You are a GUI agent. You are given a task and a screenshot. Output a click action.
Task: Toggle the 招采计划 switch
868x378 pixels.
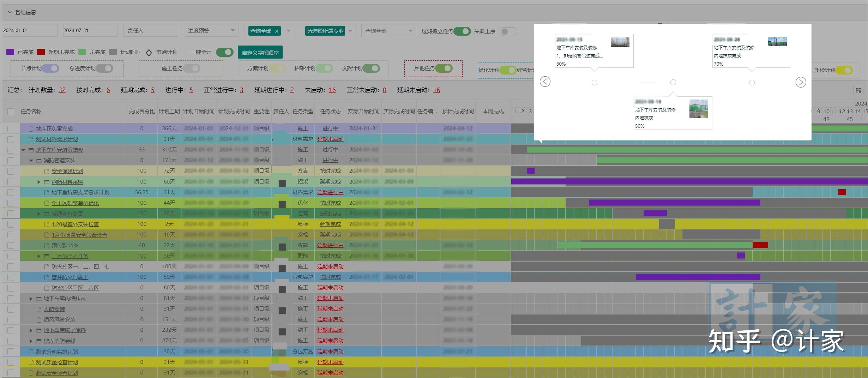point(324,68)
